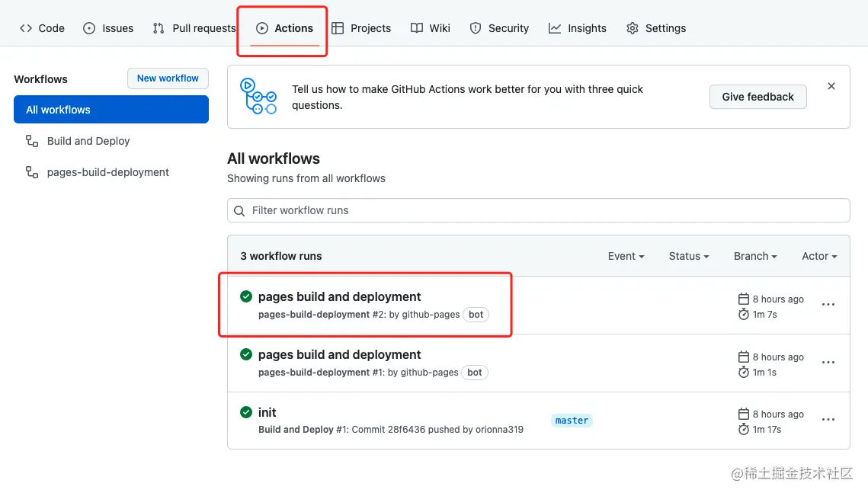Open options menu for pages-build-deployment #2

tap(828, 305)
